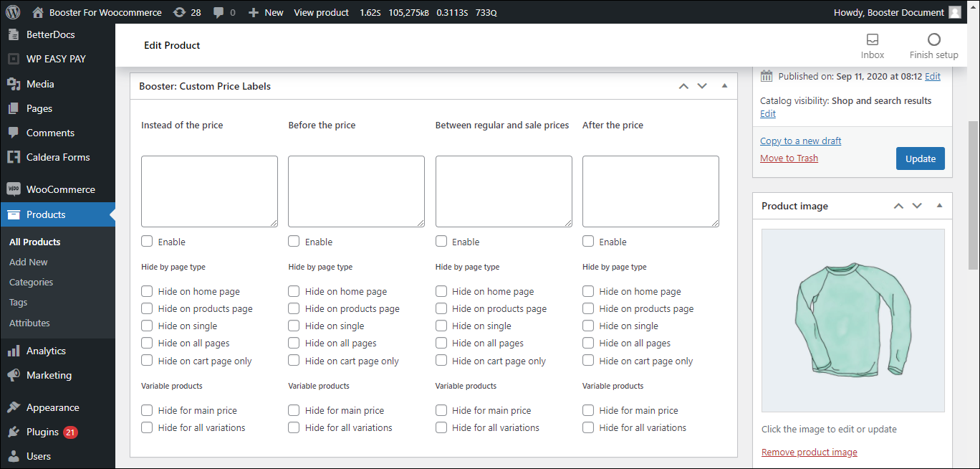Click the calendar icon beside Published on
This screenshot has height=469, width=980.
click(767, 76)
